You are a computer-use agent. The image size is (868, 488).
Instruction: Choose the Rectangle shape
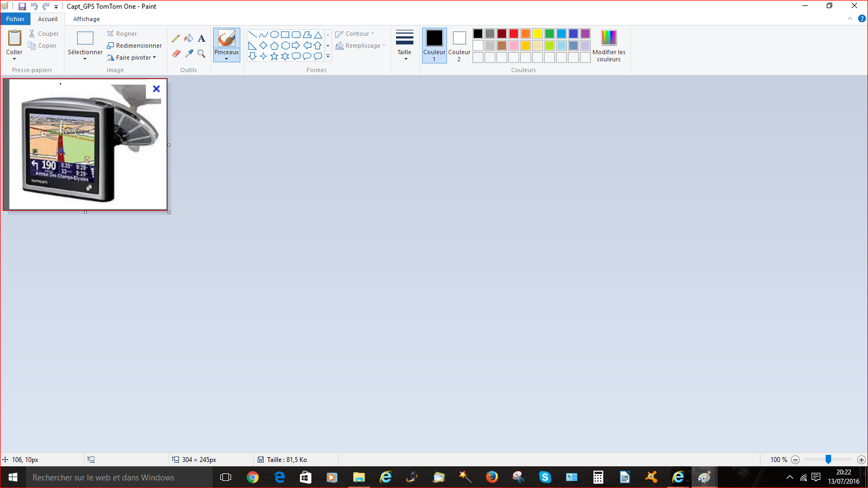285,35
